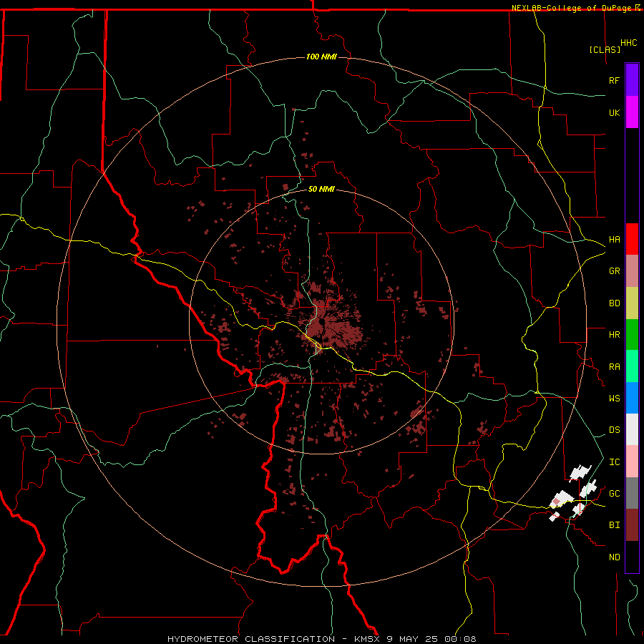This screenshot has height=644, width=644.
Task: Click the 'GC' legend label
Action: [x=614, y=494]
